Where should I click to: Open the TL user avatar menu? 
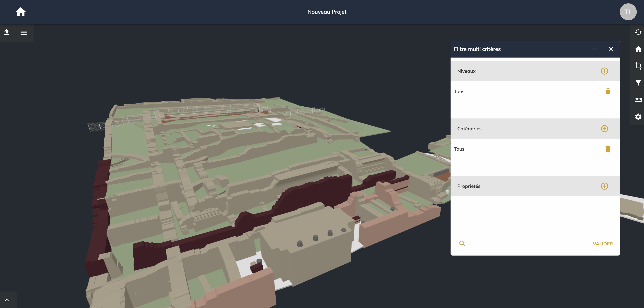(x=628, y=12)
